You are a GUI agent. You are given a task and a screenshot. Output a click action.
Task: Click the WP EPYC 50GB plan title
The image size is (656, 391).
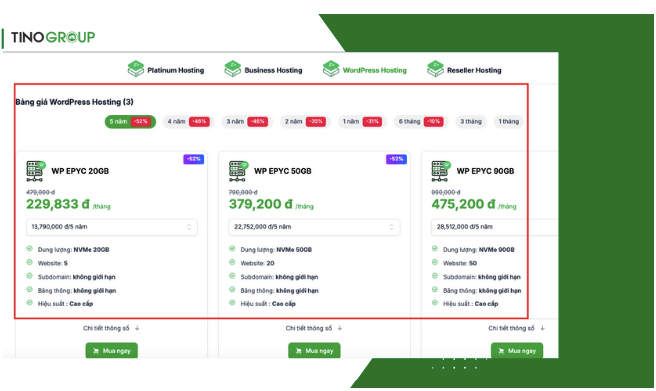click(282, 171)
